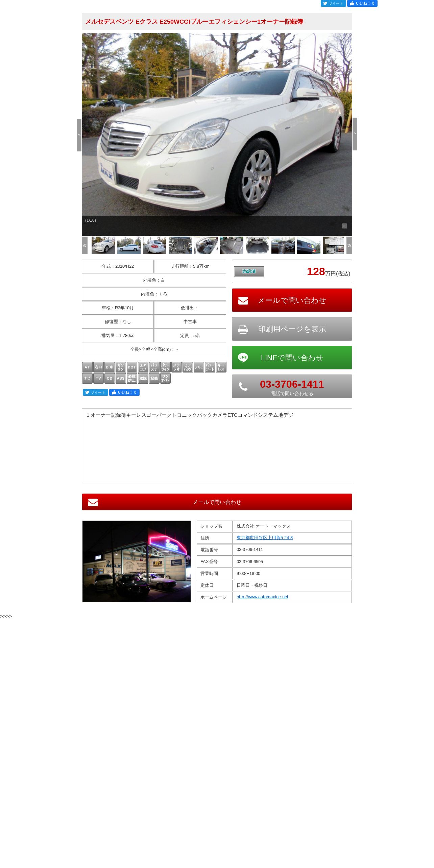The width and height of the screenshot is (434, 868).
Task: Show next photo with right arrow
Action: (x=355, y=134)
